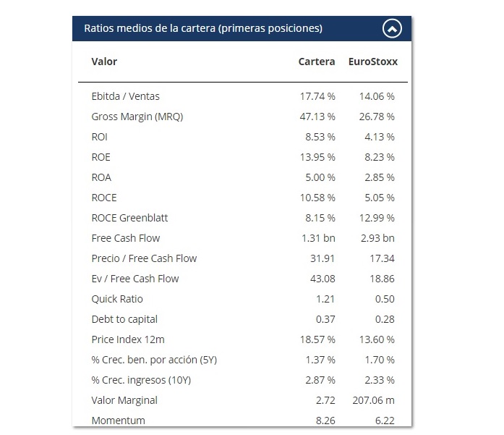Viewport: 504px width, 435px height.
Task: Click the Quick Ratio row label
Action: (117, 299)
